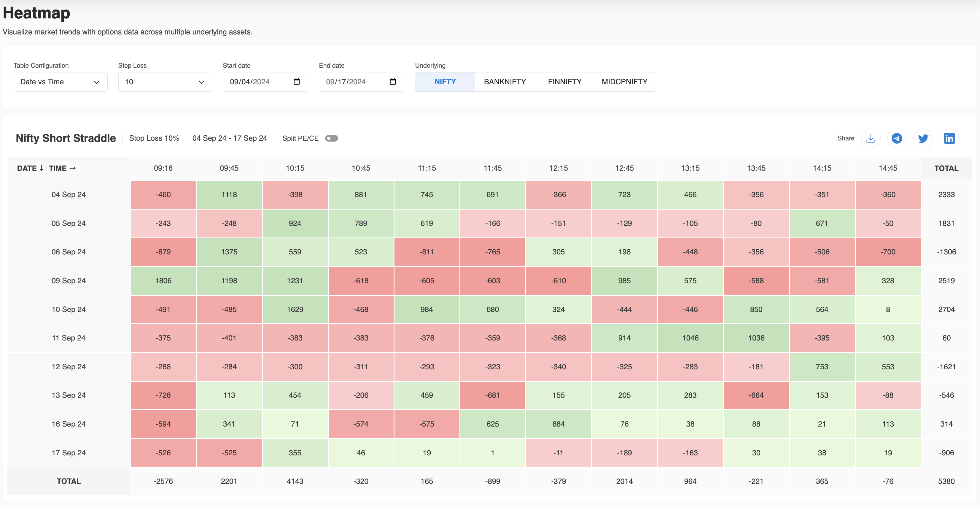Share heatmap on LinkedIn

949,139
